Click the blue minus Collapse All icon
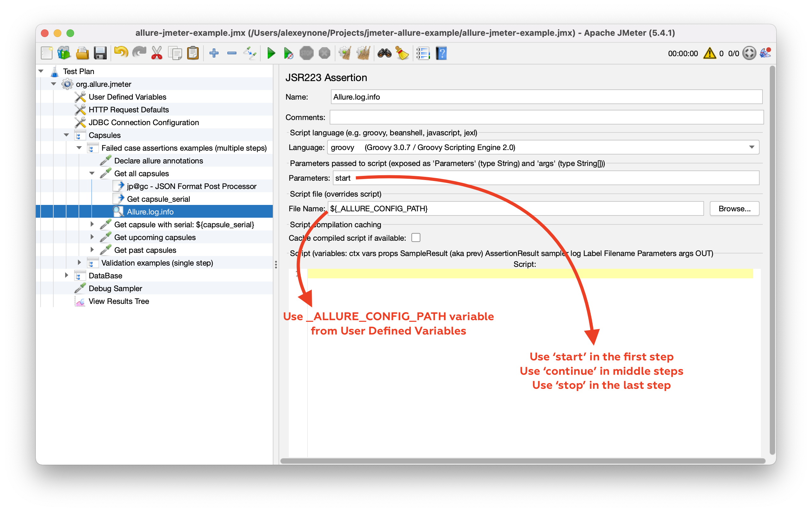Image resolution: width=812 pixels, height=512 pixels. coord(232,53)
